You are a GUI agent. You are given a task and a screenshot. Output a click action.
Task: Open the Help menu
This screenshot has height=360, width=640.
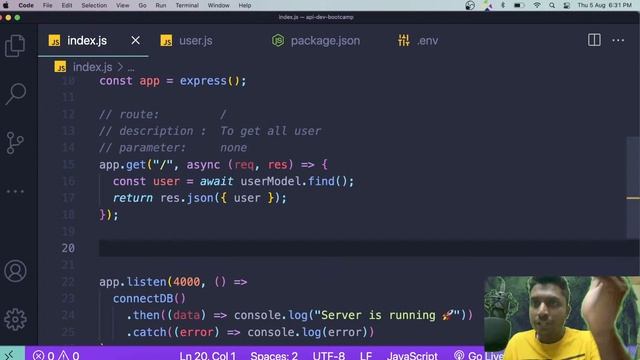pyautogui.click(x=245, y=5)
